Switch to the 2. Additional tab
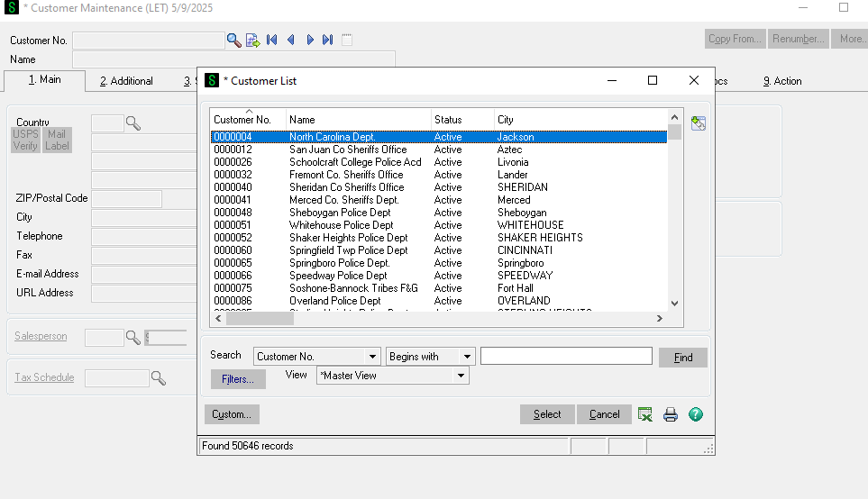 point(126,81)
